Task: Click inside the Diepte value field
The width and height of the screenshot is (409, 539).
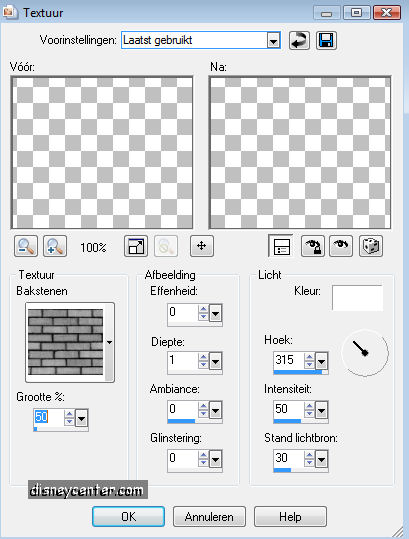Action: pos(182,361)
